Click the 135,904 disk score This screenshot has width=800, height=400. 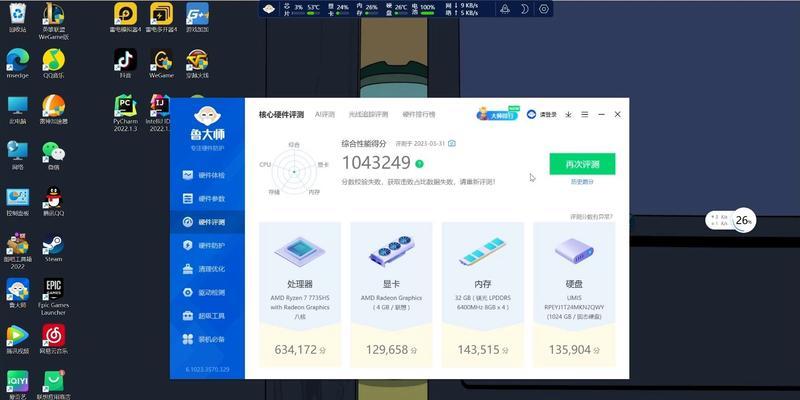[570, 350]
